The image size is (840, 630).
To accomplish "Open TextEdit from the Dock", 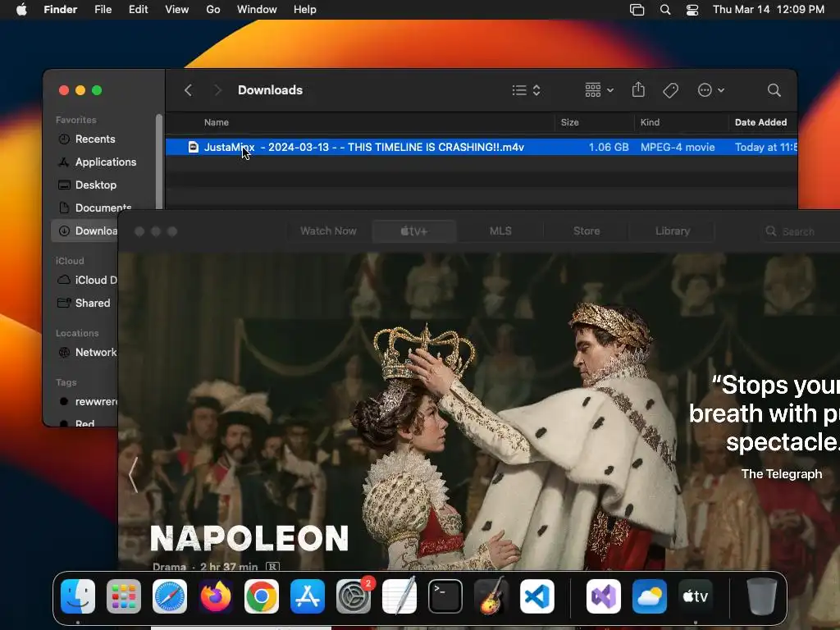I will pyautogui.click(x=399, y=596).
